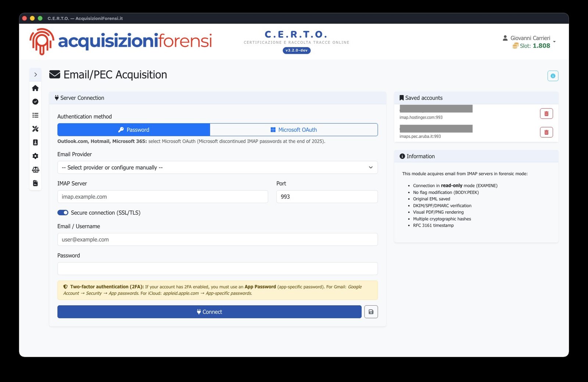Open the address book sidebar icon

35,143
